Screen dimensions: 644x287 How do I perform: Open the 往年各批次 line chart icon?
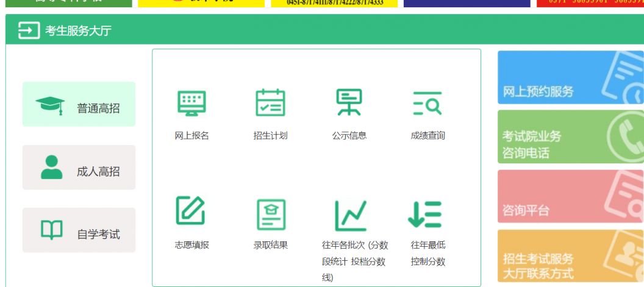pos(350,216)
